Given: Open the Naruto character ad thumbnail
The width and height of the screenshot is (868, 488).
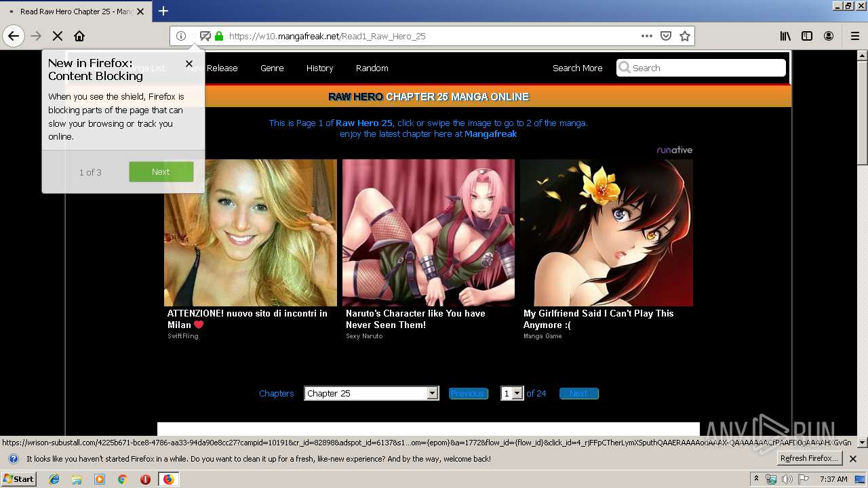Looking at the screenshot, I should tap(429, 232).
